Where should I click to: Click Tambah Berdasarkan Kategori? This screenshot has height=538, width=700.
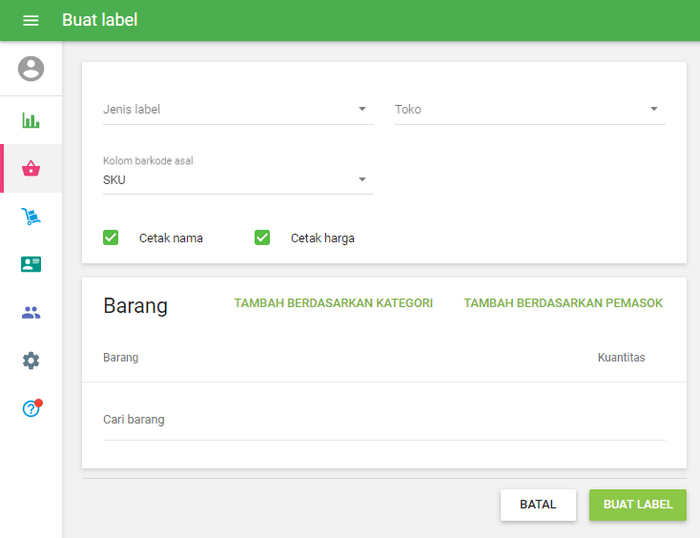pyautogui.click(x=333, y=303)
